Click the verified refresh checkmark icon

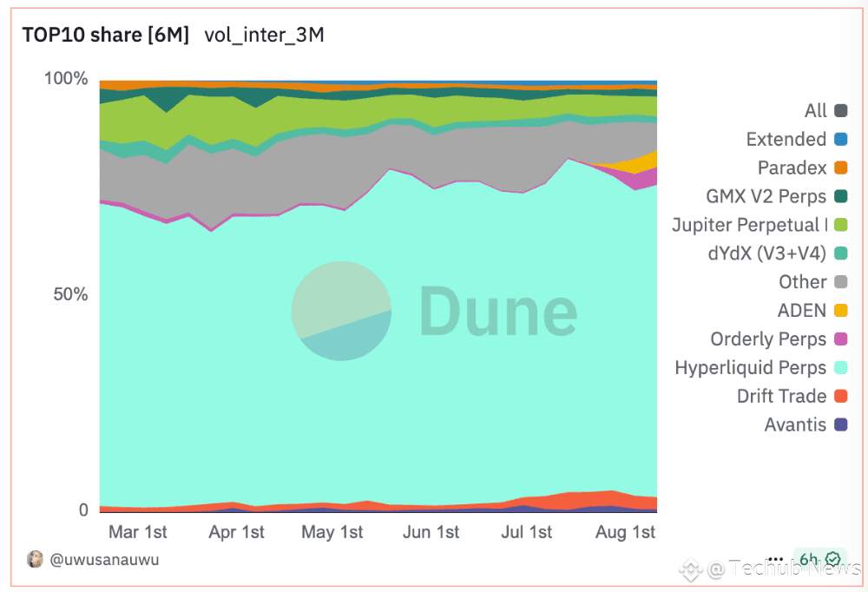(833, 559)
